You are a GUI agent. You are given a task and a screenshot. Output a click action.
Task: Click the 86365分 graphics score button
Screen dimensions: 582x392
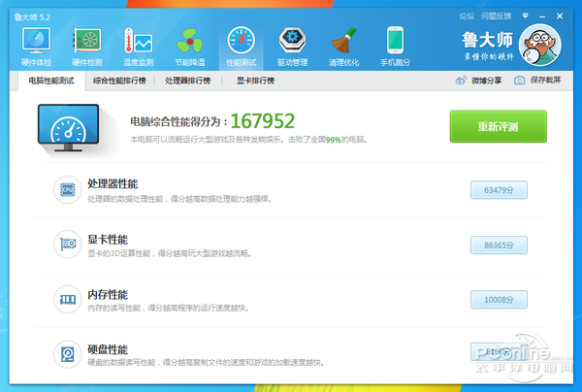click(x=499, y=245)
